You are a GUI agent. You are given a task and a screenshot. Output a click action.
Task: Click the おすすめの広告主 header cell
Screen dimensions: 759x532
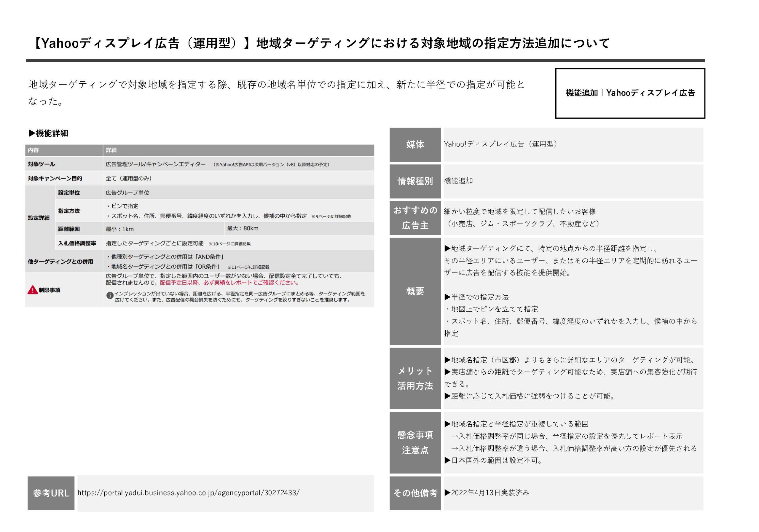415,218
